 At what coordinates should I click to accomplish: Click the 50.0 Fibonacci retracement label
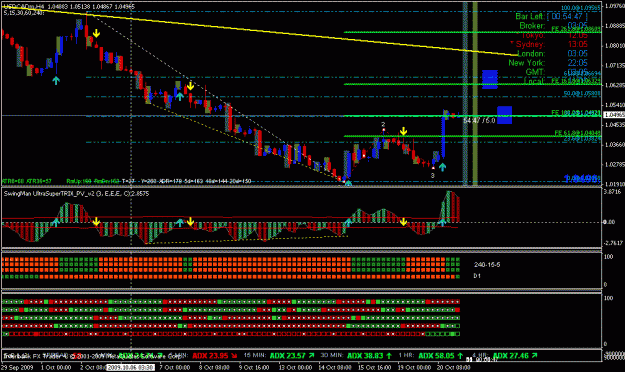(x=582, y=94)
